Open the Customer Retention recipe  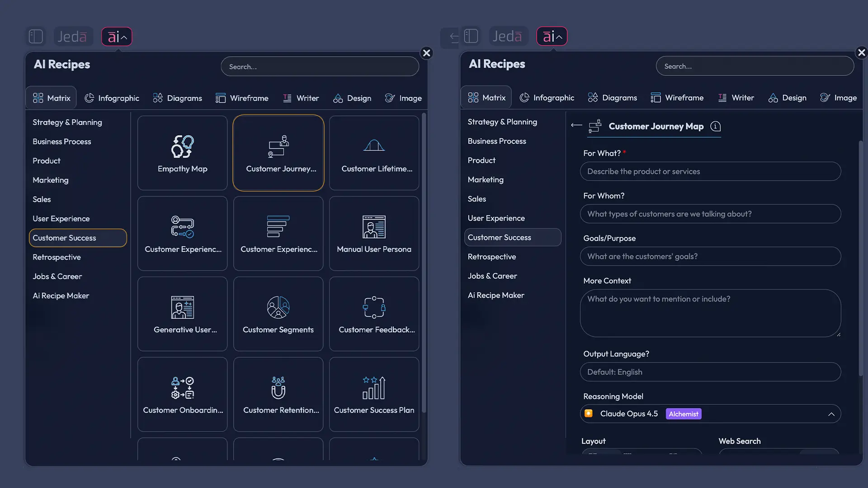click(x=278, y=394)
